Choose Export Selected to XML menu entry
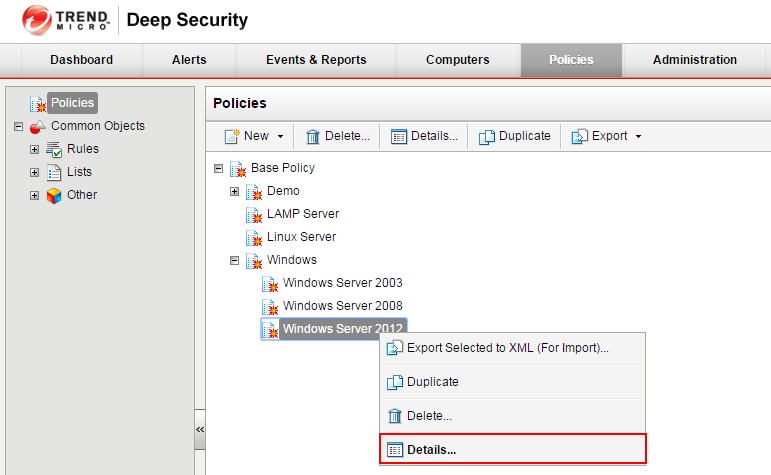 508,348
